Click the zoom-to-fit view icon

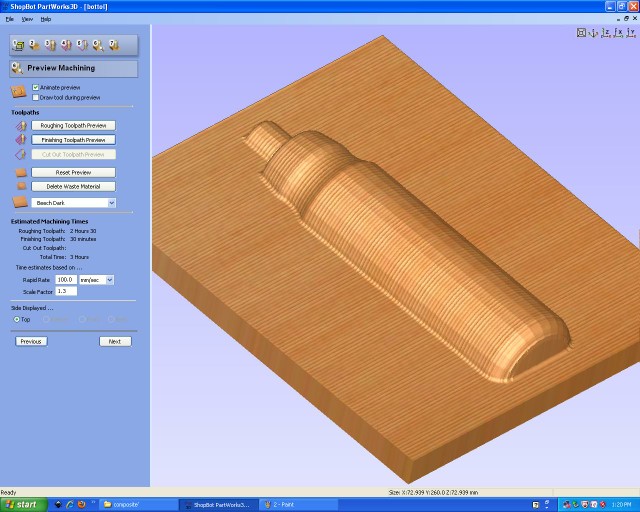click(581, 33)
